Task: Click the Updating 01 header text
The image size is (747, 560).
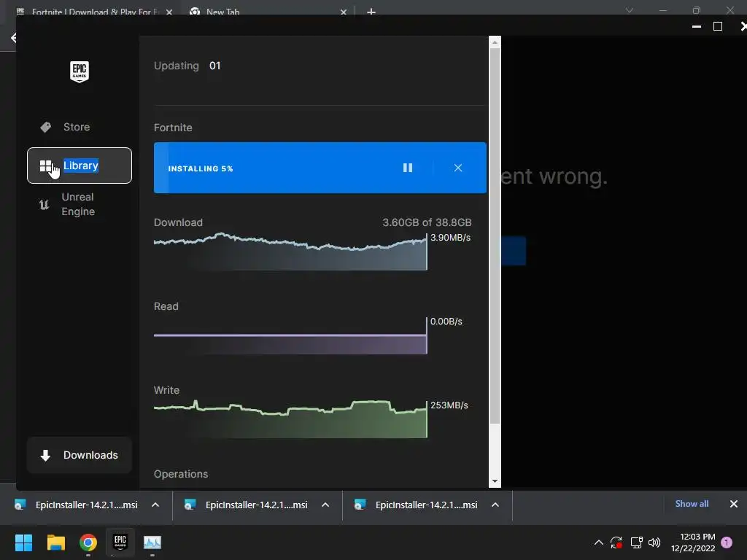Action: pyautogui.click(x=187, y=66)
